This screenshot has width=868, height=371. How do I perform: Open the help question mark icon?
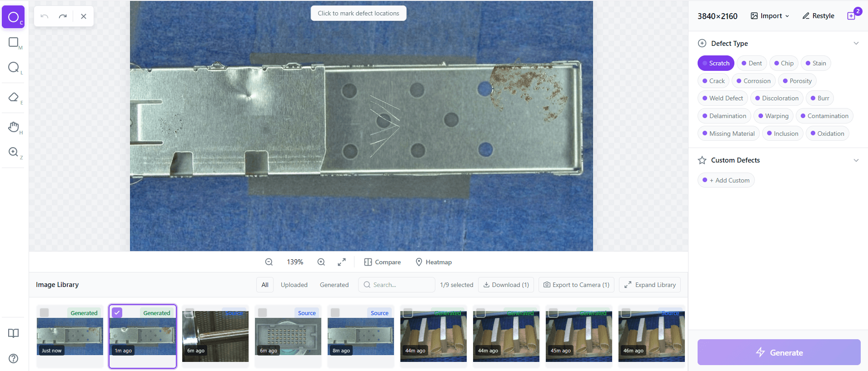(x=13, y=358)
